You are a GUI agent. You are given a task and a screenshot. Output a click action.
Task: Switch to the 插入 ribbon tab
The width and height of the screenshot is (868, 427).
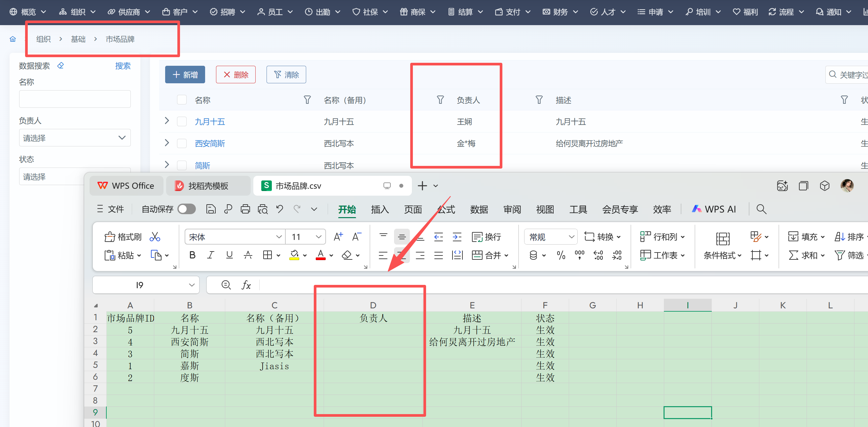[x=380, y=209]
